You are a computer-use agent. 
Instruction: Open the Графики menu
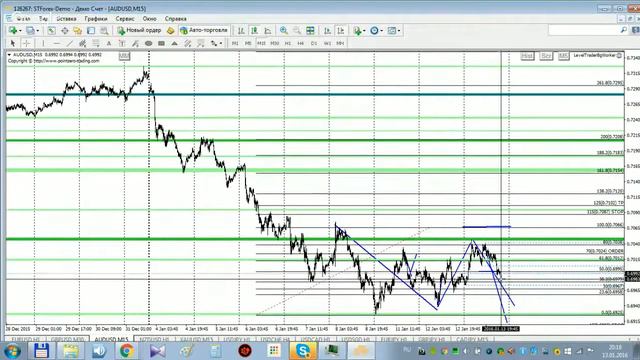[x=96, y=19]
